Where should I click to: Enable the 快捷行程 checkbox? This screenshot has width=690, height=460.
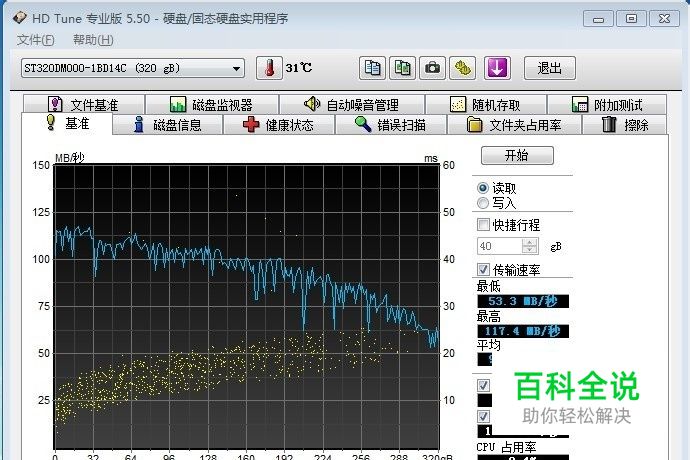(x=484, y=225)
